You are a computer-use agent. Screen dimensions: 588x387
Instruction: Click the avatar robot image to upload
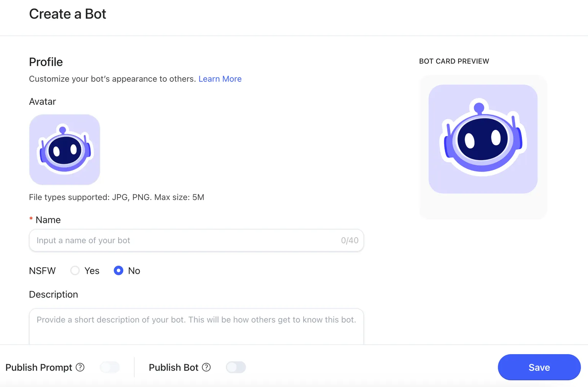65,150
